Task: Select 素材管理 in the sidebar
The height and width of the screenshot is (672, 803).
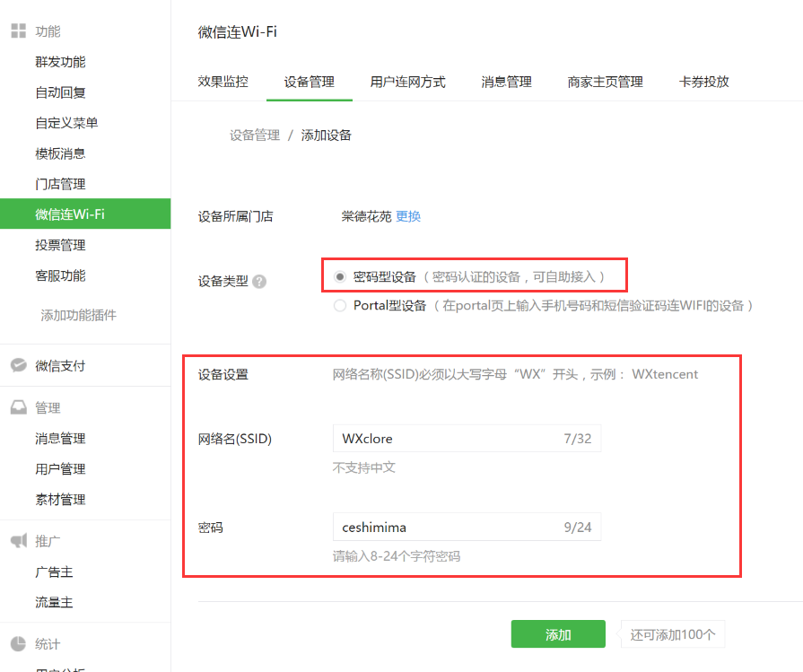Action: coord(60,500)
